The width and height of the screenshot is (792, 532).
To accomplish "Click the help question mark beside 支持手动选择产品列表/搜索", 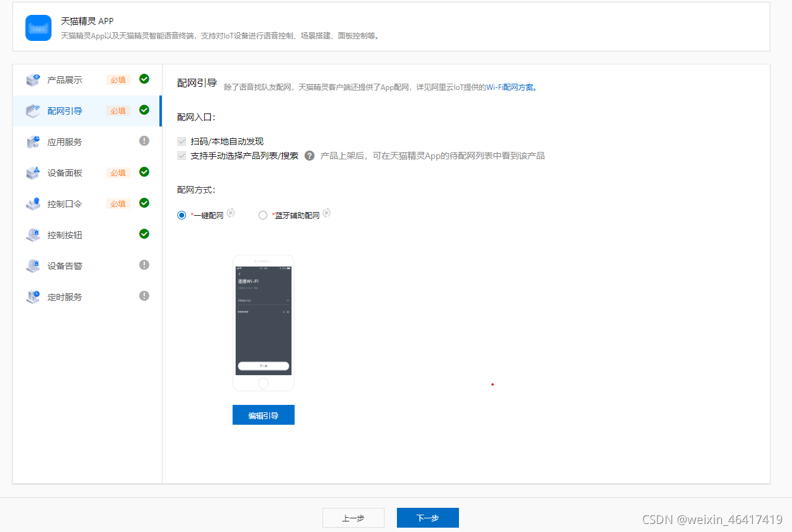I will click(x=309, y=156).
